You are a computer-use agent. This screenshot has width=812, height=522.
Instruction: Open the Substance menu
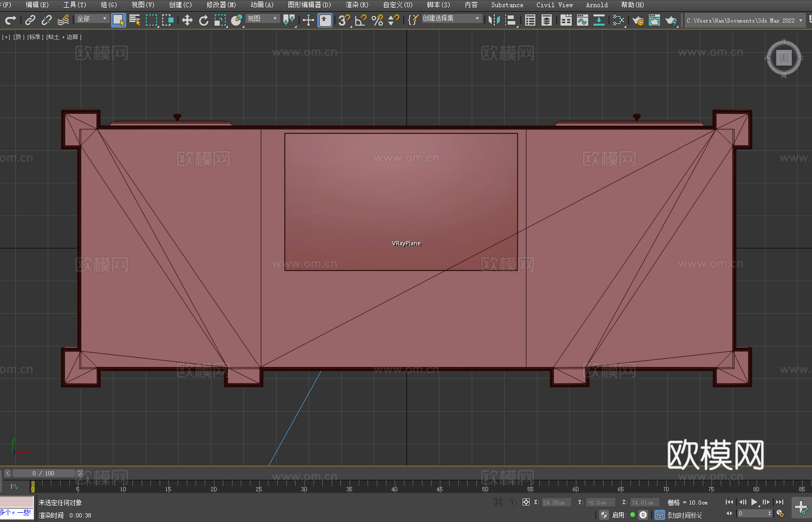pyautogui.click(x=507, y=5)
